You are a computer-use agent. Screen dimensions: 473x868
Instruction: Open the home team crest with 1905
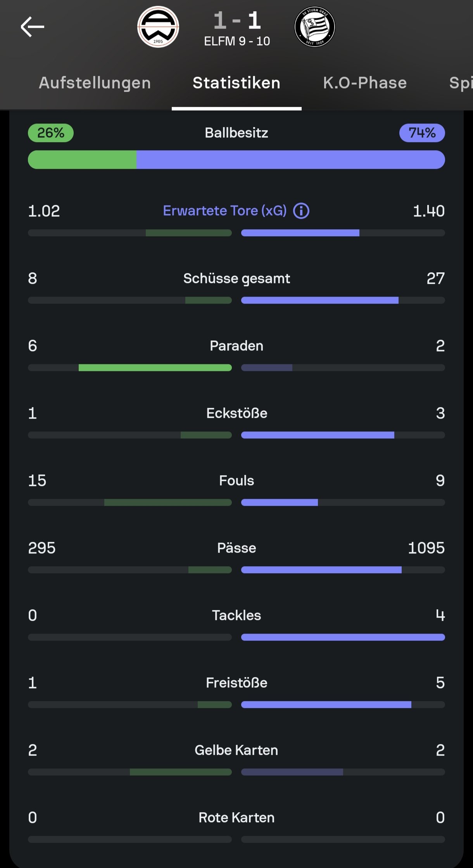point(158,27)
